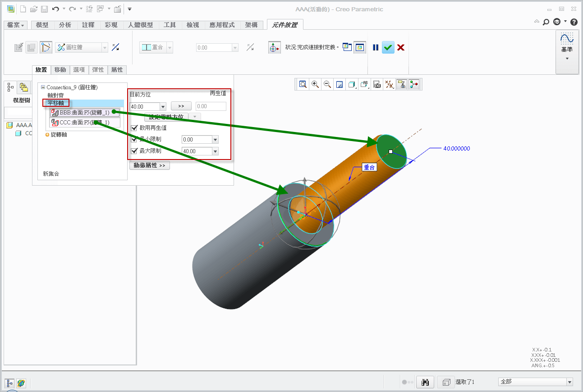
Task: Click the Zoom In magnifier icon
Action: coord(315,84)
